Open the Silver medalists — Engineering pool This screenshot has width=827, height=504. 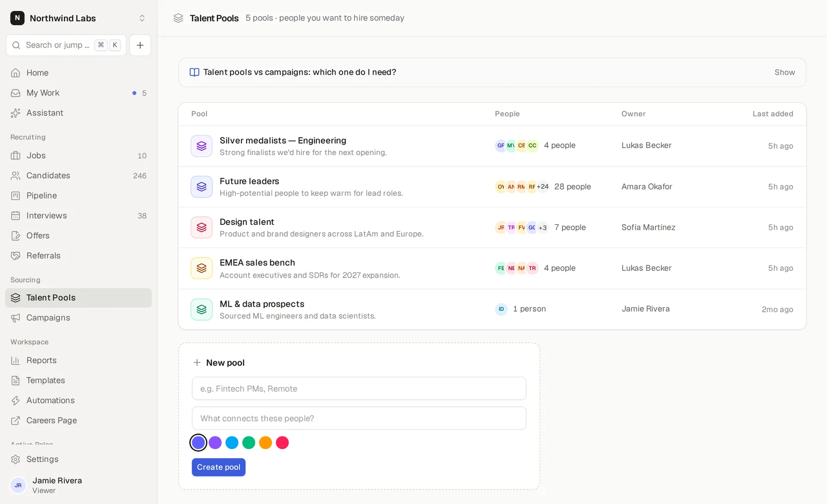click(x=492, y=146)
